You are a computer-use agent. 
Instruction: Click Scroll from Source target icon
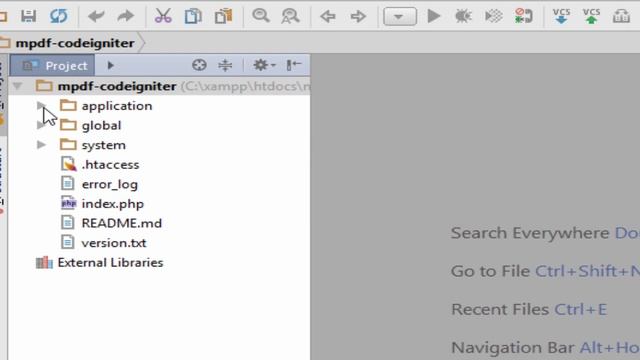click(199, 65)
